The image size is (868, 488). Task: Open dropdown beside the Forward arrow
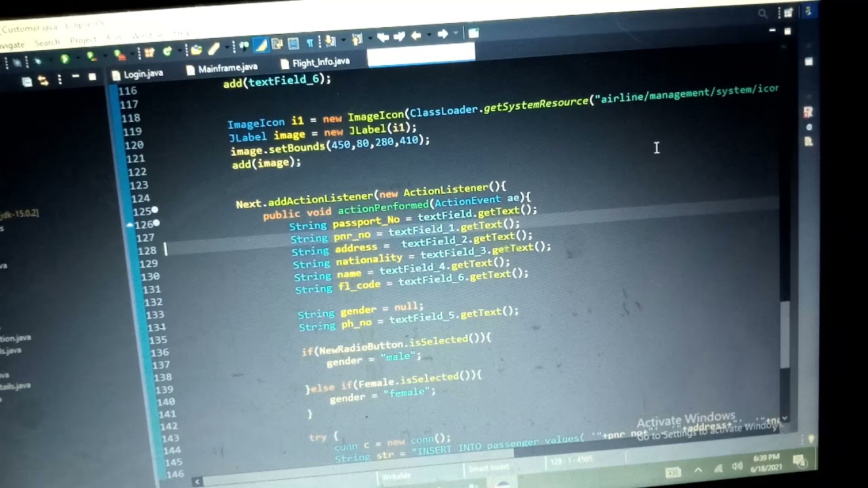tap(456, 34)
